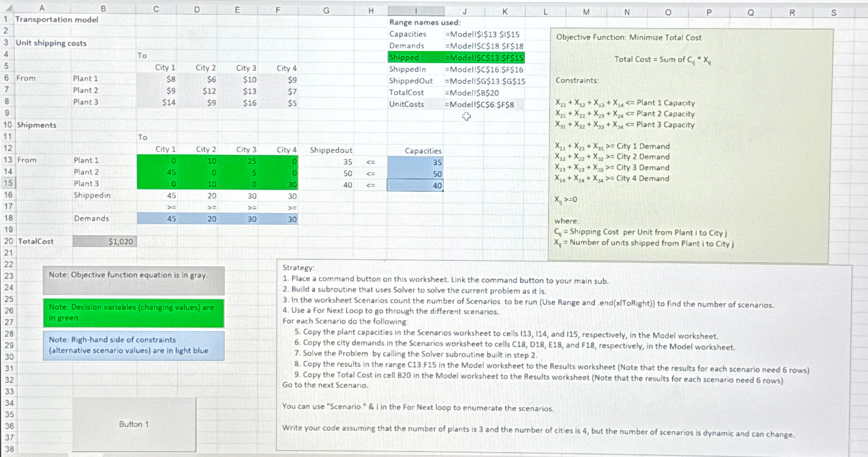Select the Capacities entry in range names list

pos(408,34)
